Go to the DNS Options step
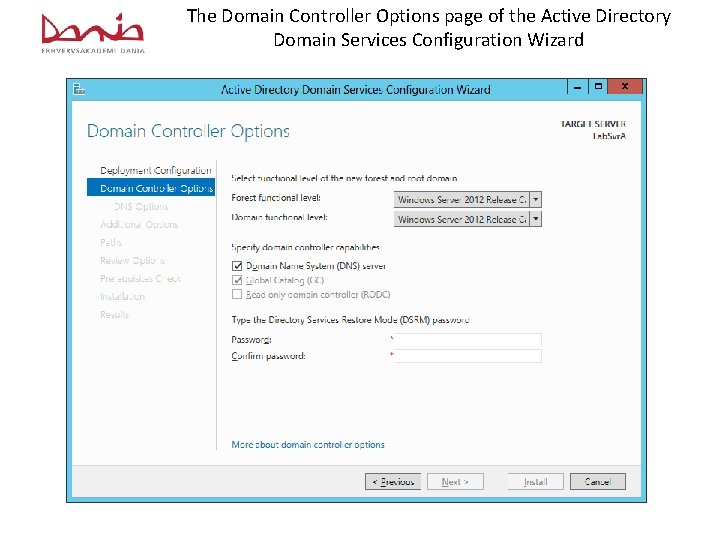 click(x=141, y=207)
